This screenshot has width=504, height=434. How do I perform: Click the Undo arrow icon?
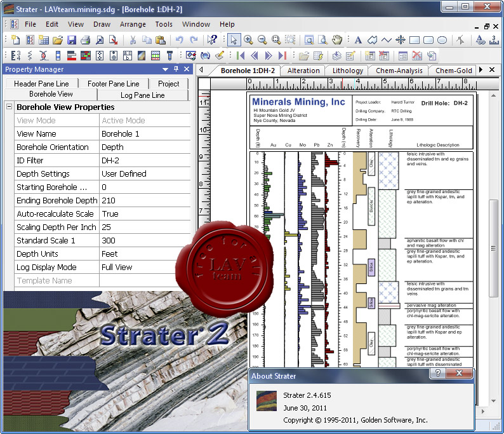[x=180, y=40]
